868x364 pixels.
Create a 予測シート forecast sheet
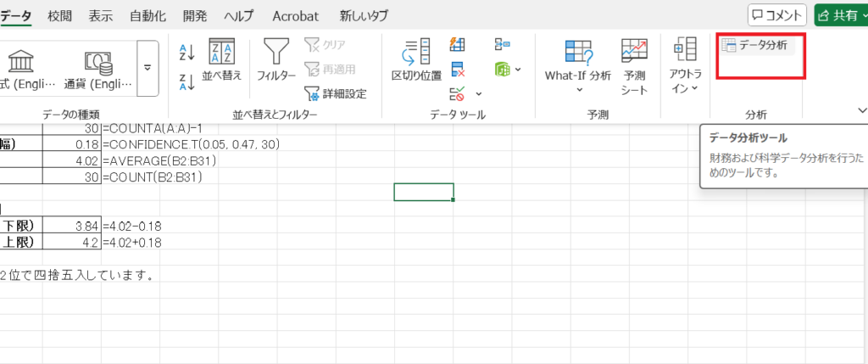coord(634,66)
